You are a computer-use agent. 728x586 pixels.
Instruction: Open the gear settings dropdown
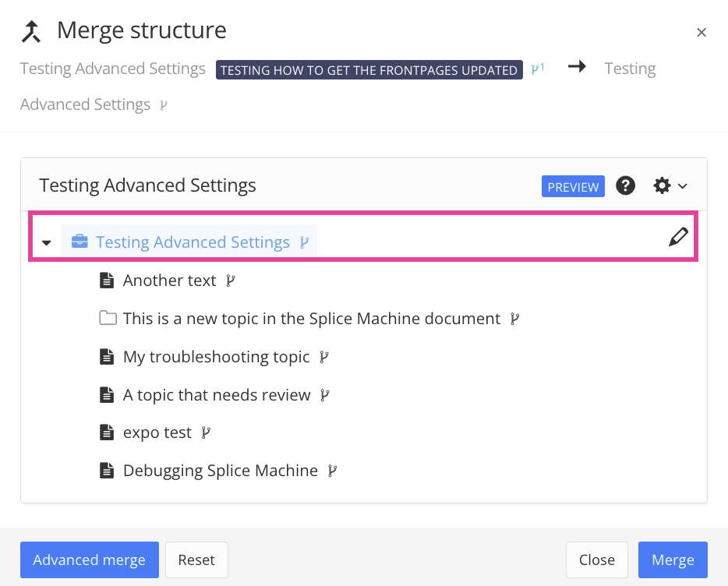(x=670, y=185)
